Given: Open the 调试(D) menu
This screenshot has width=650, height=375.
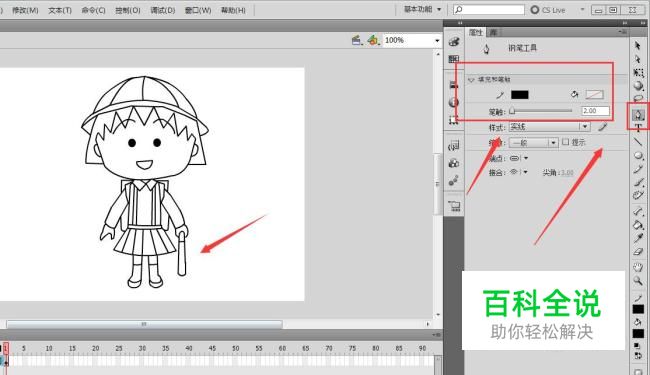Looking at the screenshot, I should (x=162, y=10).
